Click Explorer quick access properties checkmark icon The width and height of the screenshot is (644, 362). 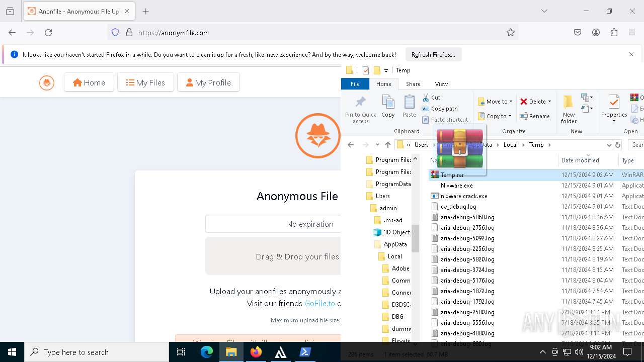tap(366, 70)
